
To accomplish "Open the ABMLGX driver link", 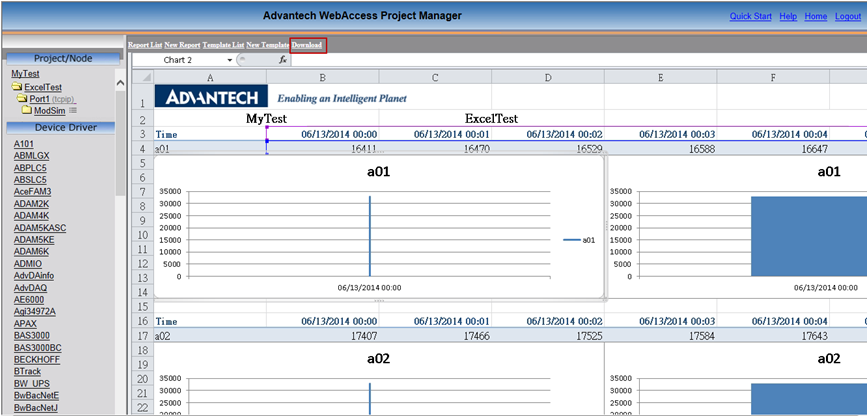I will 32,156.
